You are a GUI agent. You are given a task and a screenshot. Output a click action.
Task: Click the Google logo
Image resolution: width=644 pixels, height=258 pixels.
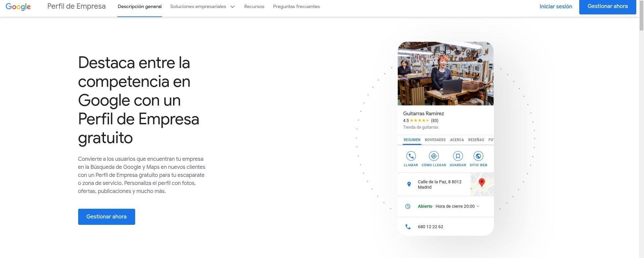pos(18,7)
